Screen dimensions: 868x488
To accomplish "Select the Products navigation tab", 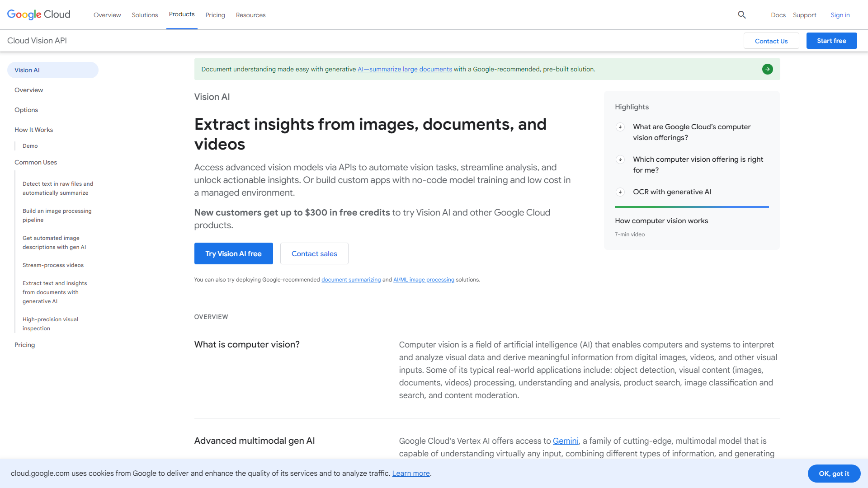I will point(182,14).
